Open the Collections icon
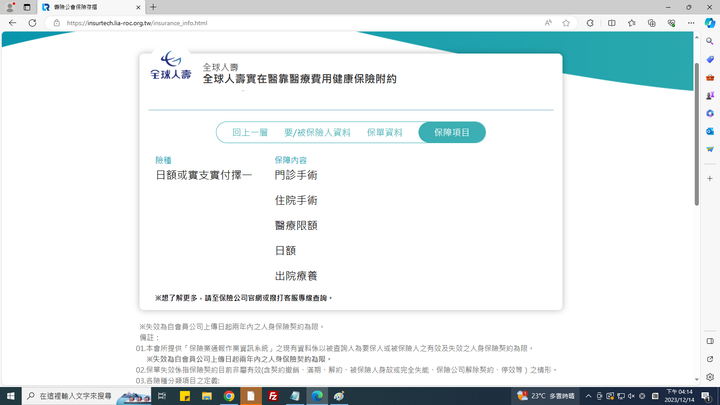The height and width of the screenshot is (405, 720). pos(652,22)
